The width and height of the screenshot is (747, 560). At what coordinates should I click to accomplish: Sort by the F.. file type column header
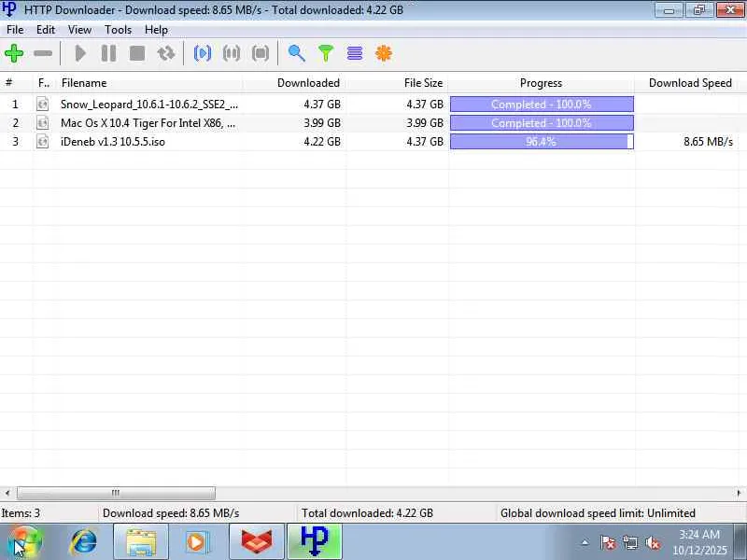tap(45, 83)
